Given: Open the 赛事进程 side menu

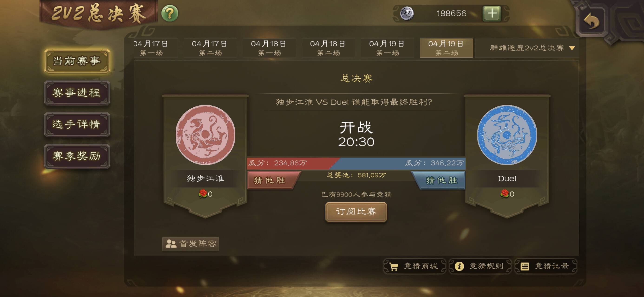Looking at the screenshot, I should click(77, 93).
